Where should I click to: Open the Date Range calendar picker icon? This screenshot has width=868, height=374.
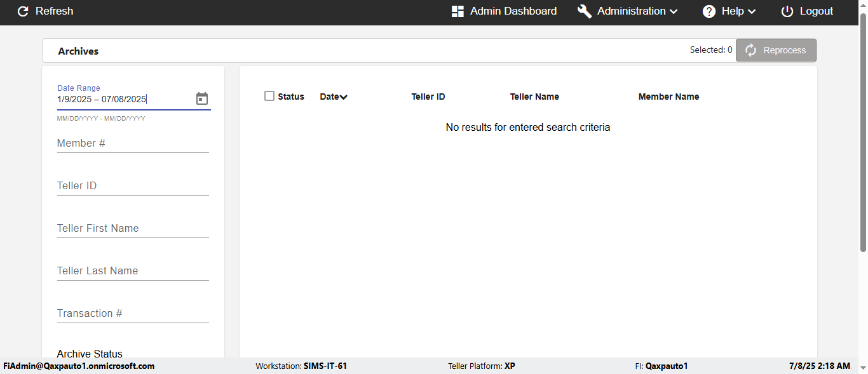pos(202,98)
